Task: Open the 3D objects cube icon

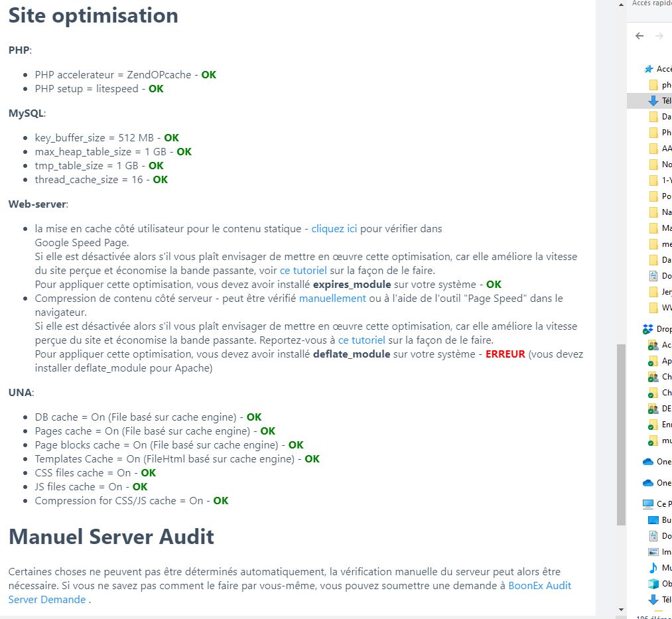Action: [x=653, y=584]
